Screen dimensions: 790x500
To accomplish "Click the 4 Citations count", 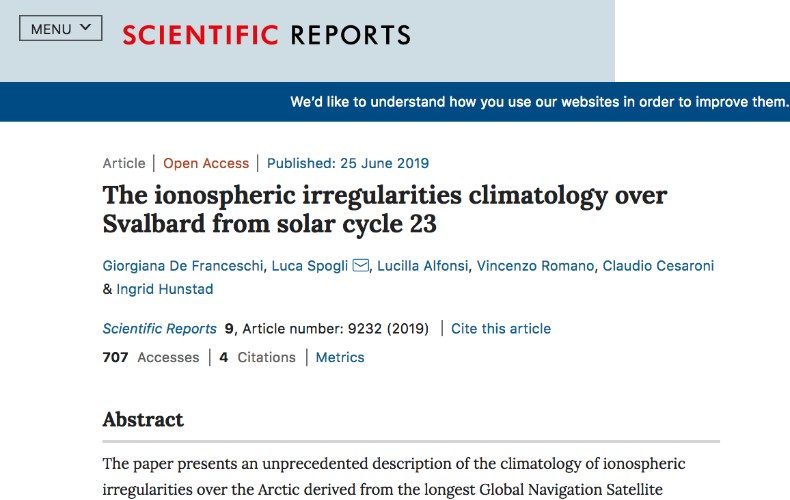I will (x=257, y=357).
